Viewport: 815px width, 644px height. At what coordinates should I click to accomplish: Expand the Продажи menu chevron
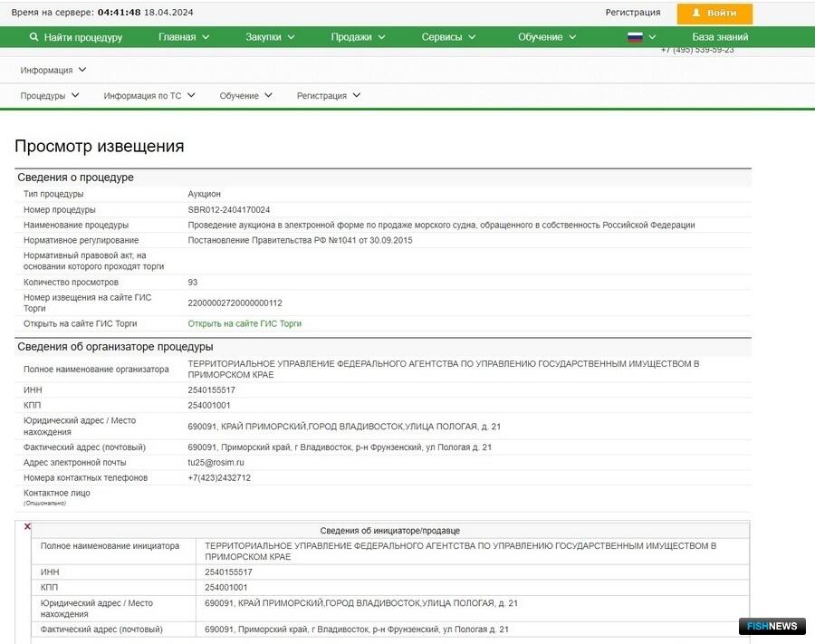click(x=381, y=37)
